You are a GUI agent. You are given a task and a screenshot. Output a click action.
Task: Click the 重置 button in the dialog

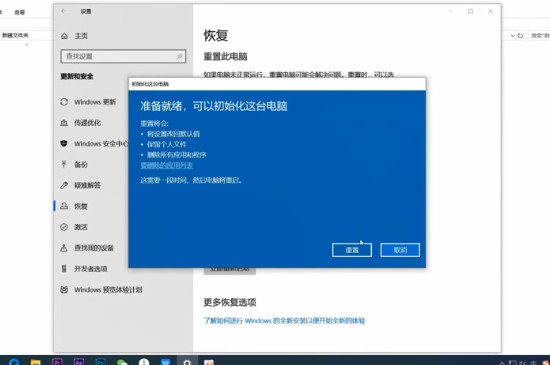pyautogui.click(x=351, y=250)
